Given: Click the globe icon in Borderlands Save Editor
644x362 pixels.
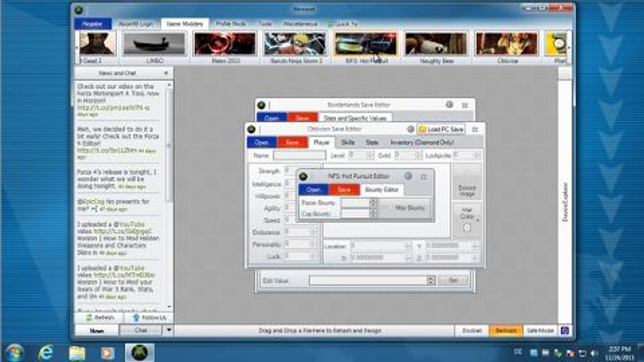Looking at the screenshot, I should pyautogui.click(x=449, y=105).
